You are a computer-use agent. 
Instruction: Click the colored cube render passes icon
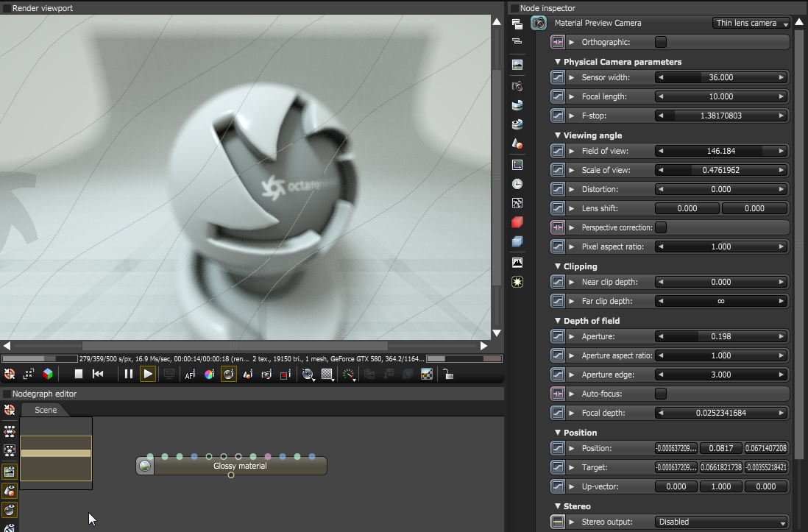(x=48, y=375)
